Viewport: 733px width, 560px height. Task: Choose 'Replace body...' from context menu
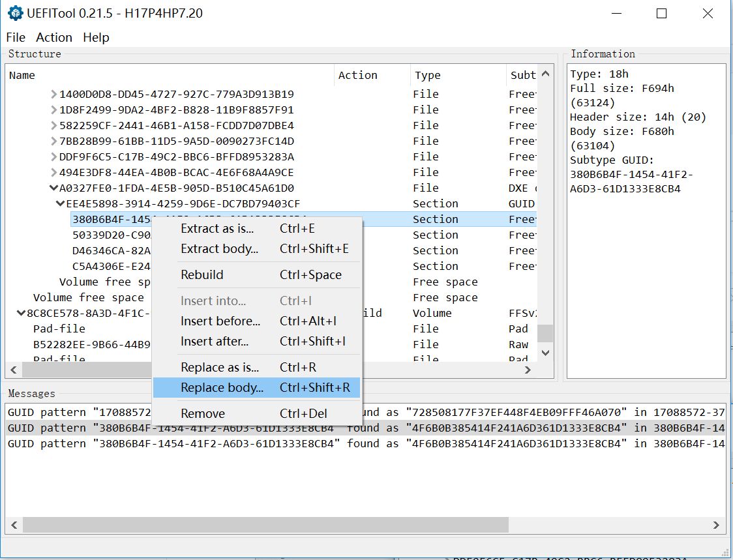coord(256,387)
